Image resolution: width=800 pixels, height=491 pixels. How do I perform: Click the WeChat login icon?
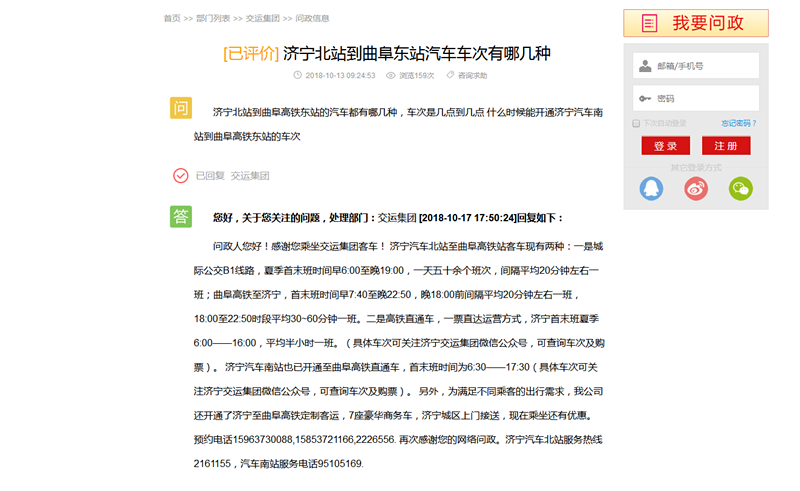740,188
